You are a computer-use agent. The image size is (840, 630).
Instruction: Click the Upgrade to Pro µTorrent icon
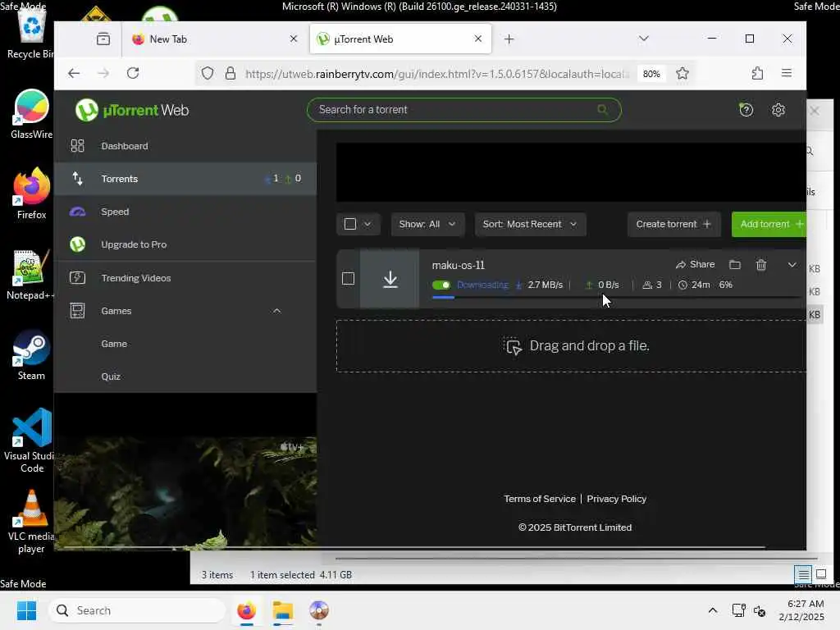[77, 244]
